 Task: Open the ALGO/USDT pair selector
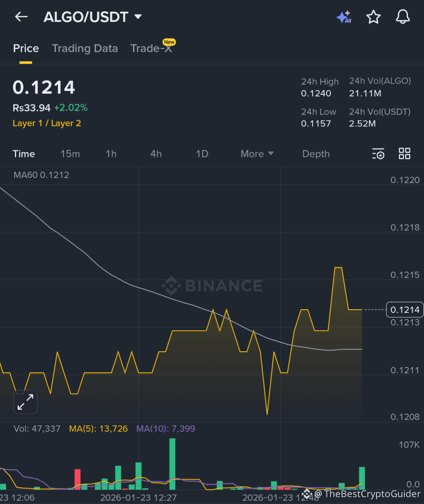tap(93, 17)
